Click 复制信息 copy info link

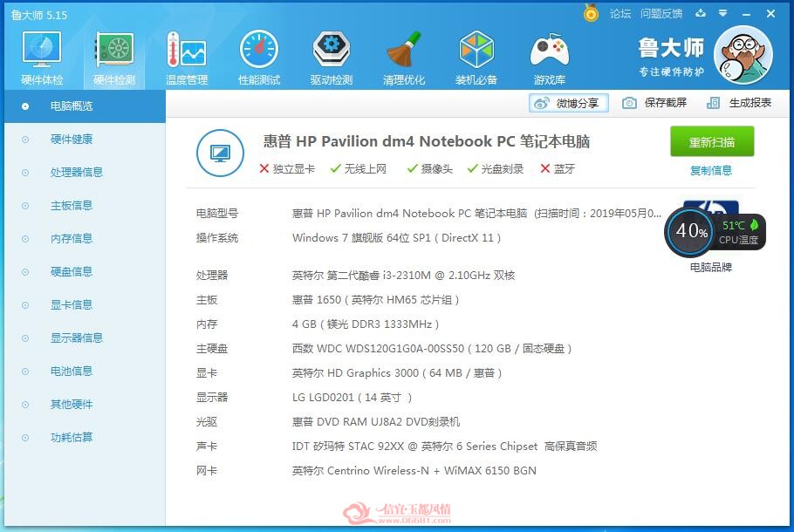click(x=711, y=171)
